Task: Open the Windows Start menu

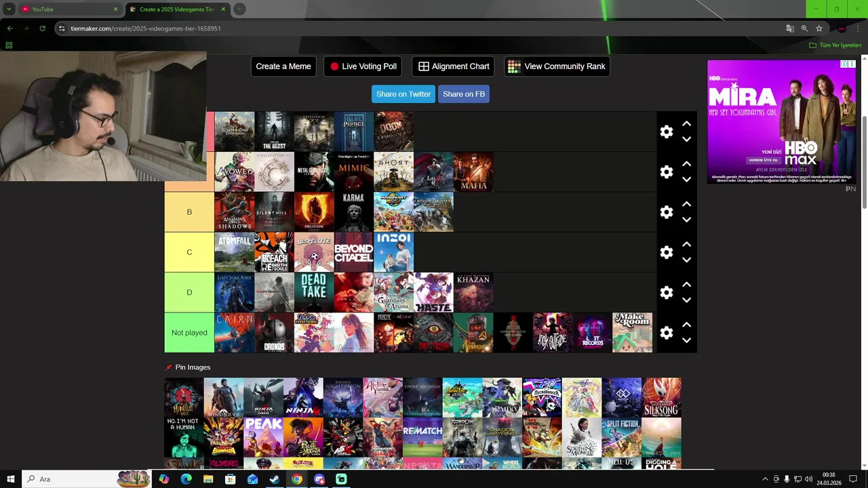Action: (10, 479)
